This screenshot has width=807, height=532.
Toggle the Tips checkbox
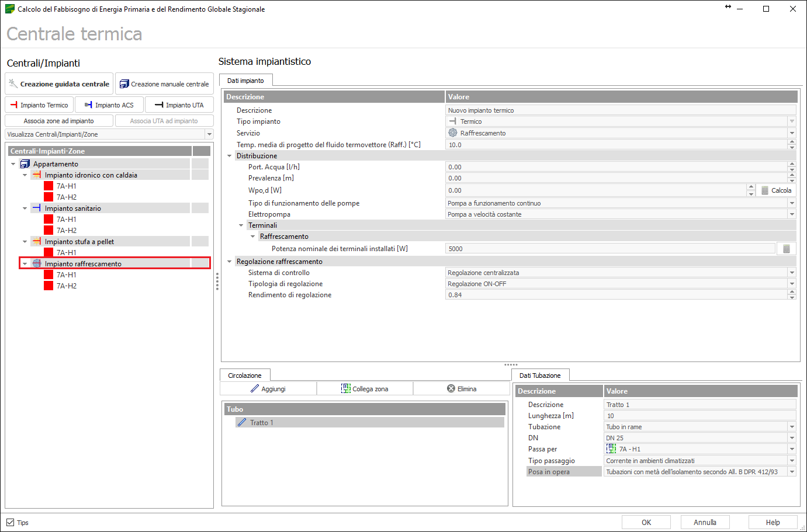click(11, 523)
